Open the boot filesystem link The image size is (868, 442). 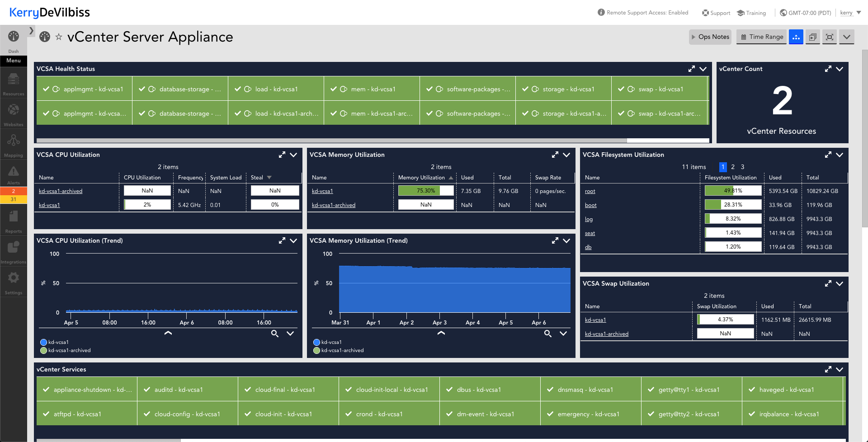pos(591,205)
